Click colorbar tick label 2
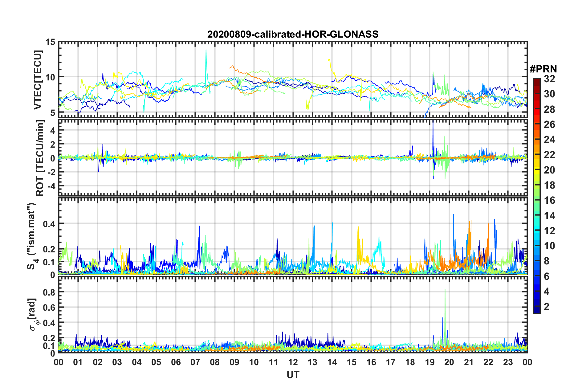586x392 pixels. (547, 307)
